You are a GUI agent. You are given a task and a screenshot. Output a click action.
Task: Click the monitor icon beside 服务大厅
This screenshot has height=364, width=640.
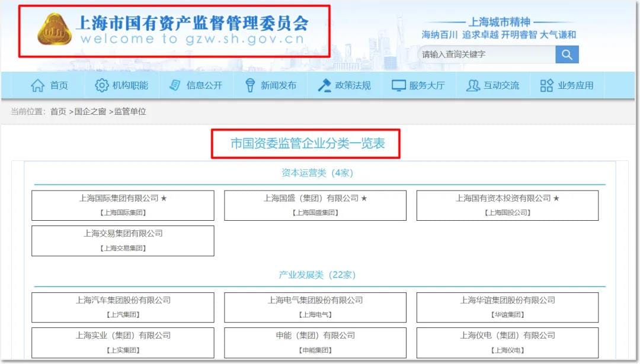398,86
